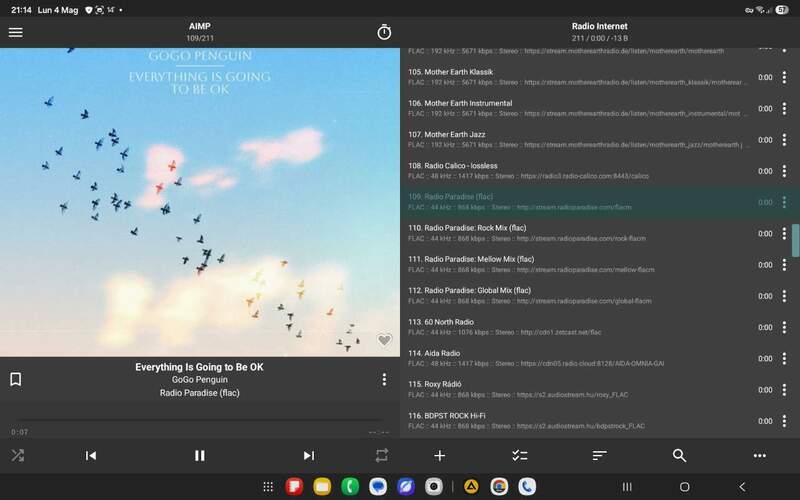Launch the yellow AIMP triangle app from taskbar

pyautogui.click(x=471, y=486)
